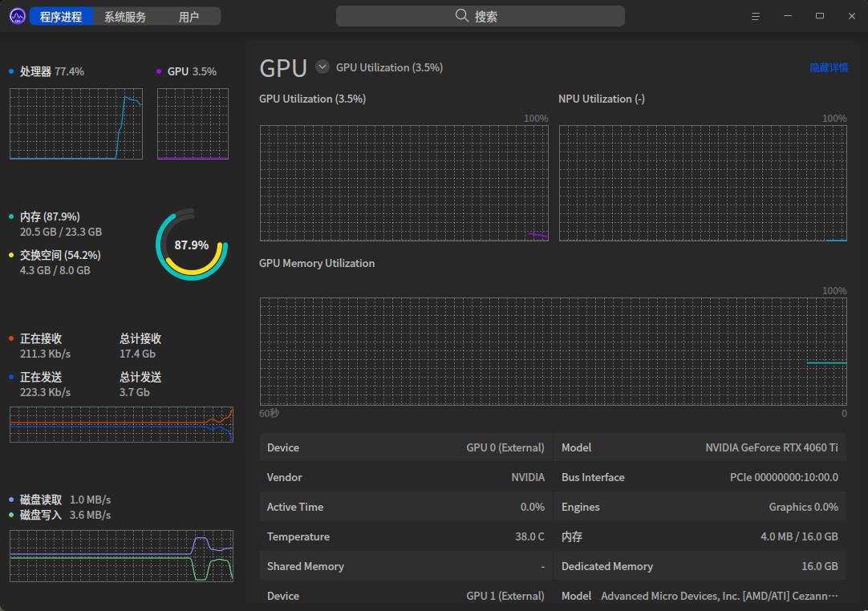Focus the 搜索 search field
Viewport: 868px width, 611px height.
pyautogui.click(x=480, y=16)
